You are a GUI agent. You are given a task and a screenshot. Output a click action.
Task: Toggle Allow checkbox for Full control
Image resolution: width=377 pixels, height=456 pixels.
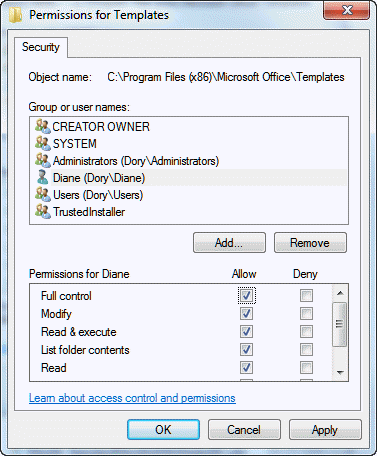[246, 295]
